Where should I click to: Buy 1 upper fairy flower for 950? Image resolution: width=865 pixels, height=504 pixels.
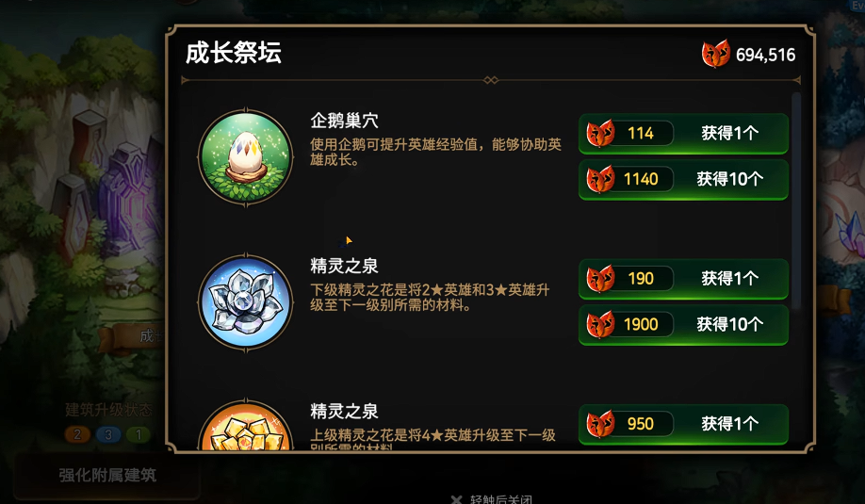[683, 424]
